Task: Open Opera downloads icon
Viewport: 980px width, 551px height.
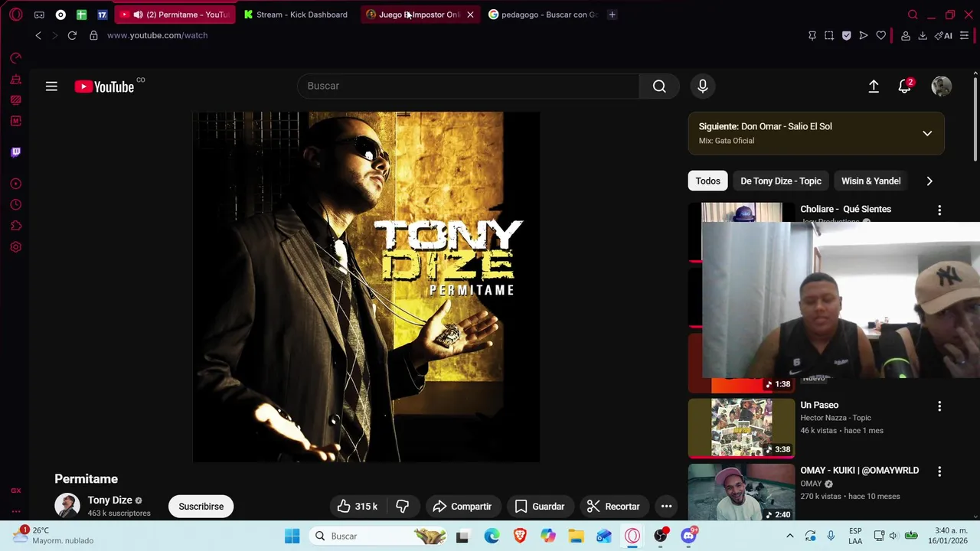Action: (x=923, y=35)
